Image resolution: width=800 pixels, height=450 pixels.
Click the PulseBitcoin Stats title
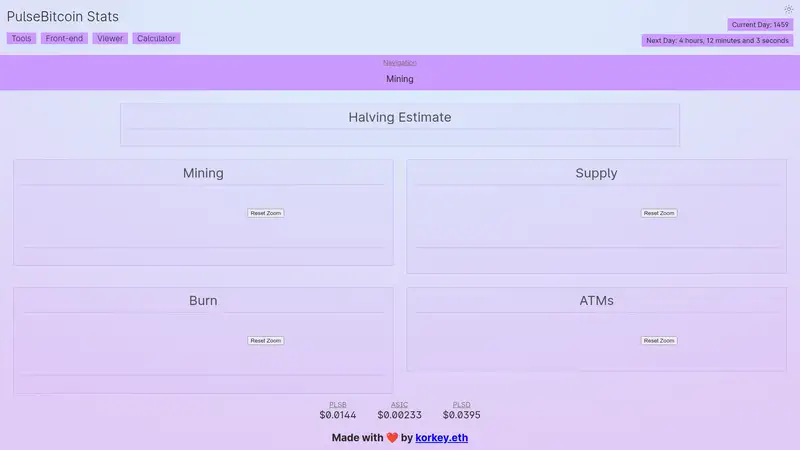coord(63,16)
